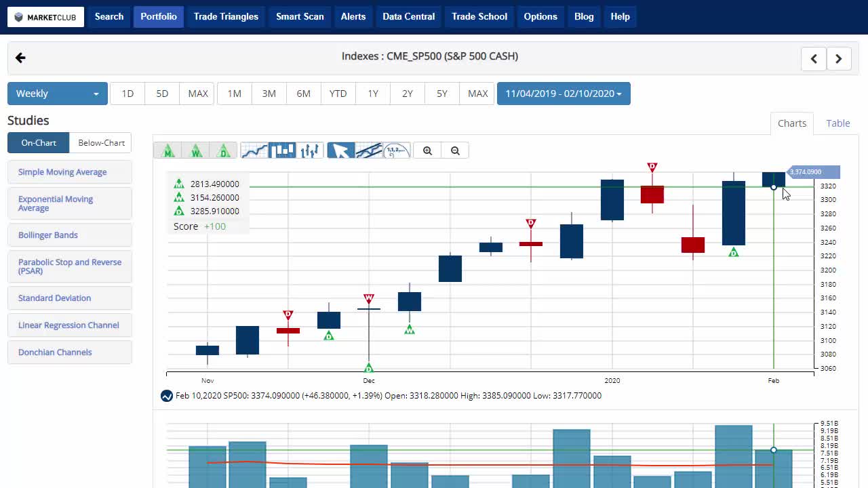Open Trade School menu
This screenshot has height=488, width=868.
(x=479, y=16)
